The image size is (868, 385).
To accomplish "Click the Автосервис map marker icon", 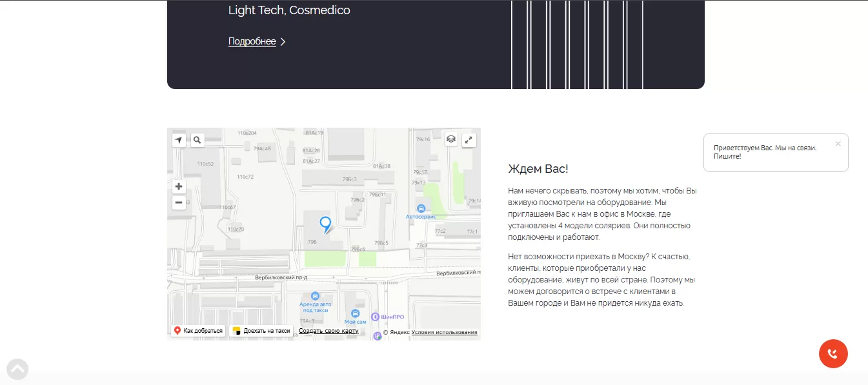I will 421,208.
